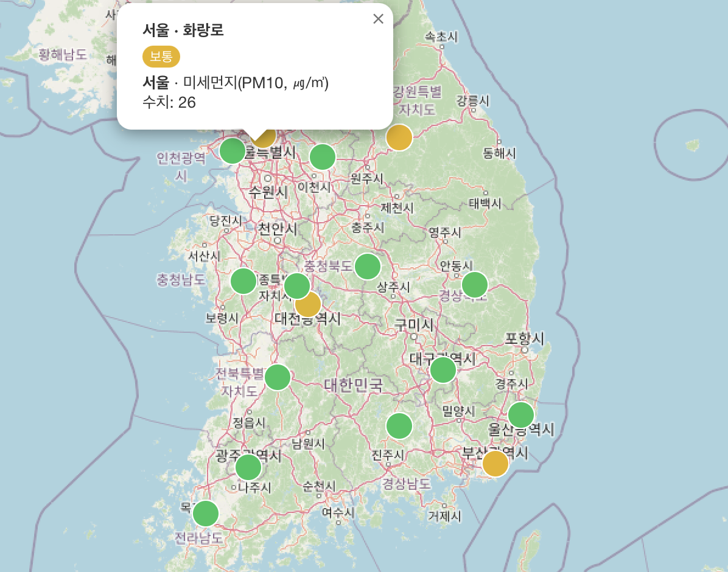Viewport: 728px width, 572px height.
Task: Click the green marker near Gwangju
Action: (249, 466)
